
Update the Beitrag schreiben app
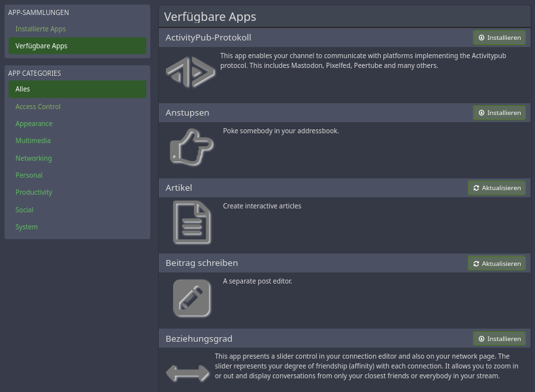coord(496,263)
